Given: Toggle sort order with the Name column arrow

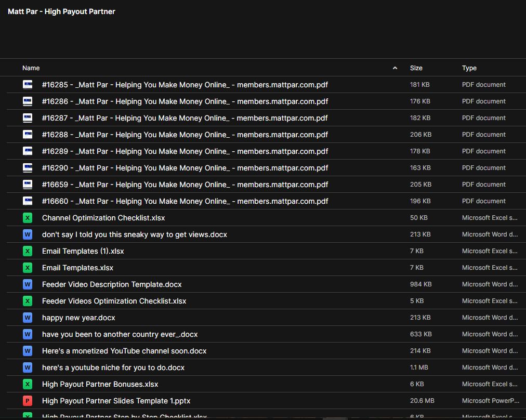Looking at the screenshot, I should click(x=395, y=68).
